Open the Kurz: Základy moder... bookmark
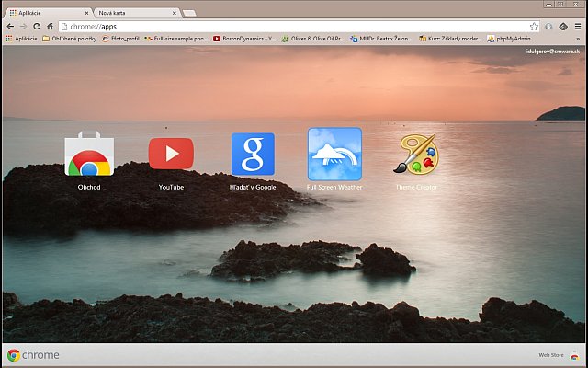The width and height of the screenshot is (588, 368). [450, 39]
